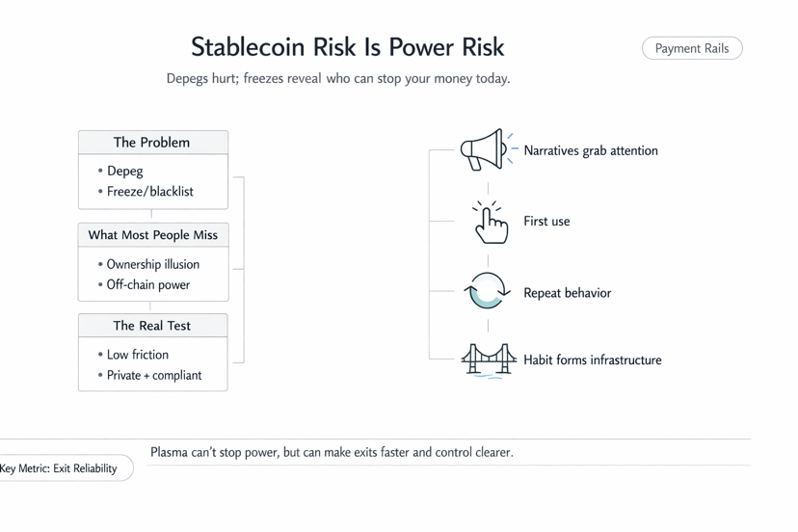
Task: Select The Real Test header
Action: [x=152, y=326]
